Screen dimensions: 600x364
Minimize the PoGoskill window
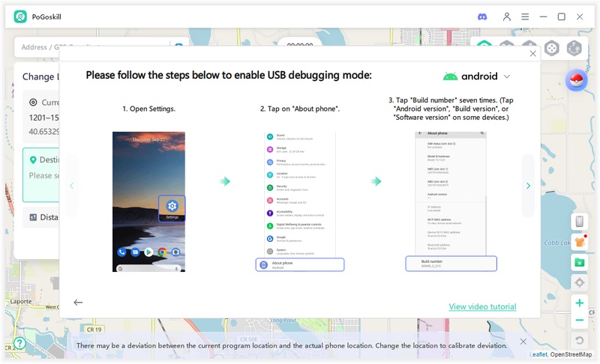543,16
